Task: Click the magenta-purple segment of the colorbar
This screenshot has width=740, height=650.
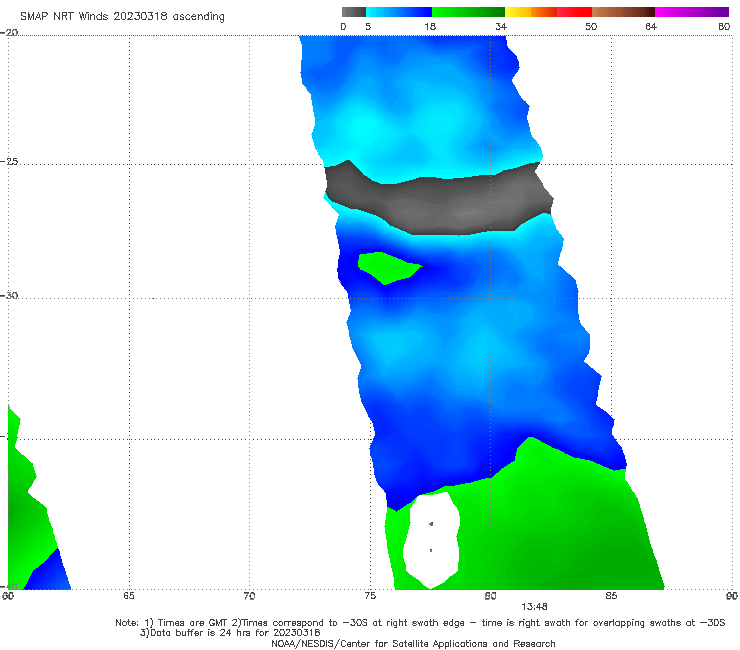Action: 692,12
